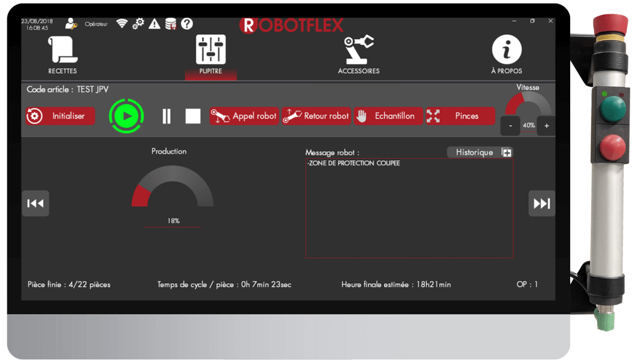Select the ZONE DE PROTECTION COUPEE message
Viewport: 635px width, 364px height.
[353, 163]
